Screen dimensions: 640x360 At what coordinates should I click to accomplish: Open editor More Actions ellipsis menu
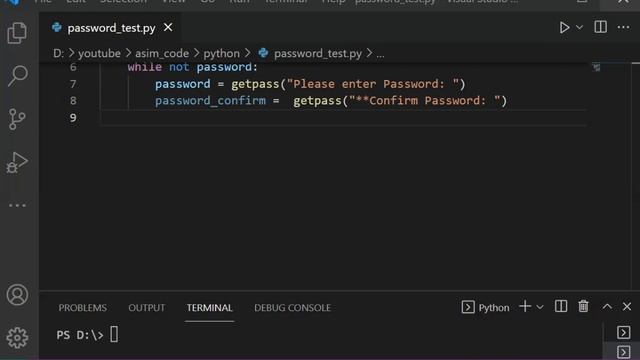click(623, 27)
